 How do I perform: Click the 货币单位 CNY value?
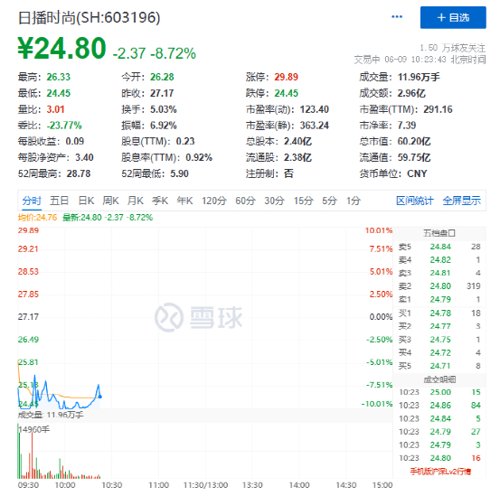(x=417, y=174)
